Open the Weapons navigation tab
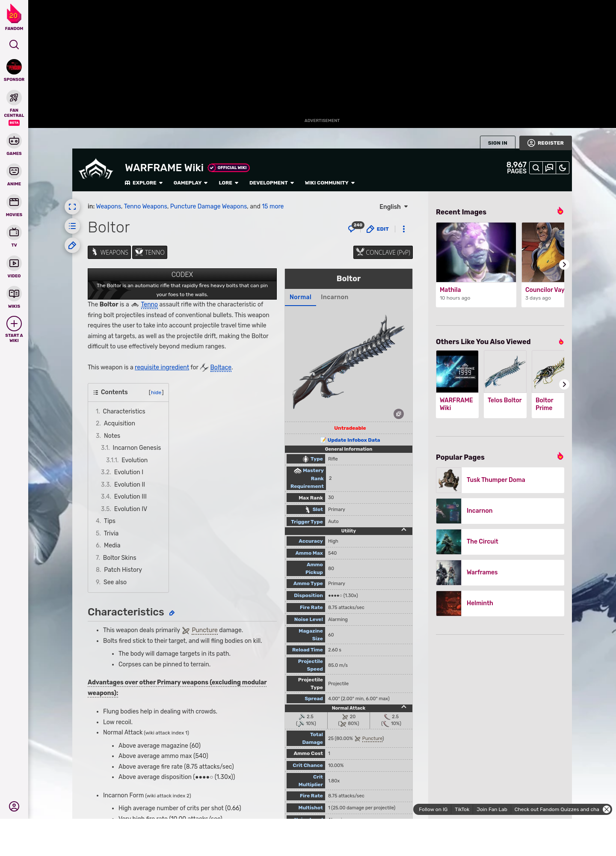The width and height of the screenshot is (616, 856). tap(109, 253)
